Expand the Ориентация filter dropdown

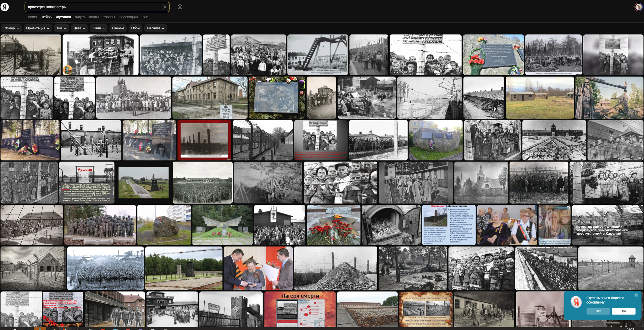point(37,28)
